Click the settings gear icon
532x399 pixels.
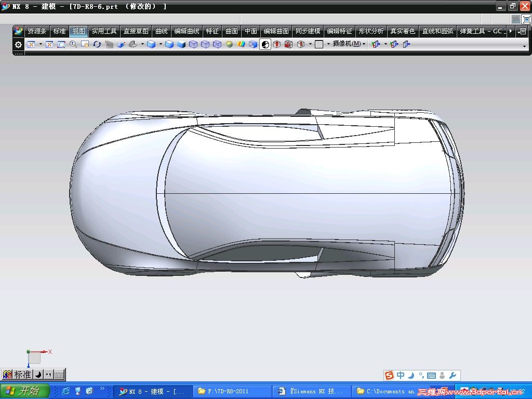click(18, 45)
